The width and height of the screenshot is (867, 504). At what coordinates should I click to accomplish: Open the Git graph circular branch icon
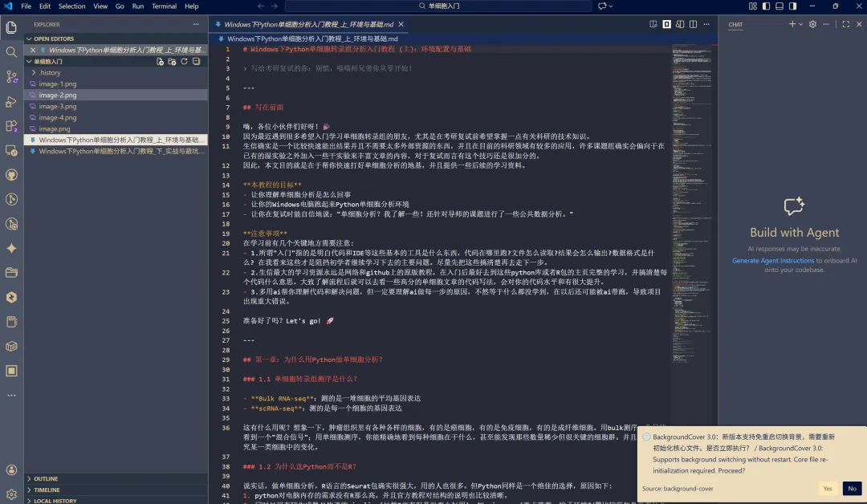click(x=11, y=199)
